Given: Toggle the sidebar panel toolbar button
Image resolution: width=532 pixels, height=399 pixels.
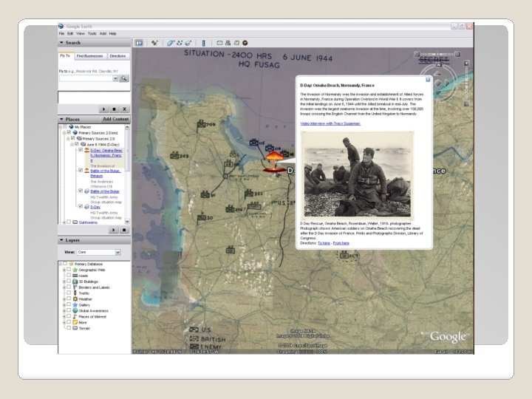Looking at the screenshot, I should 139,43.
